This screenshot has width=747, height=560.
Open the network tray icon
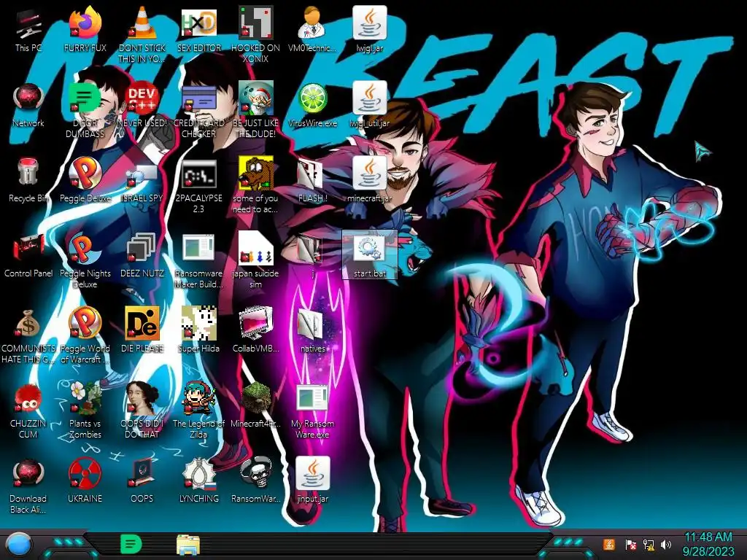click(649, 544)
